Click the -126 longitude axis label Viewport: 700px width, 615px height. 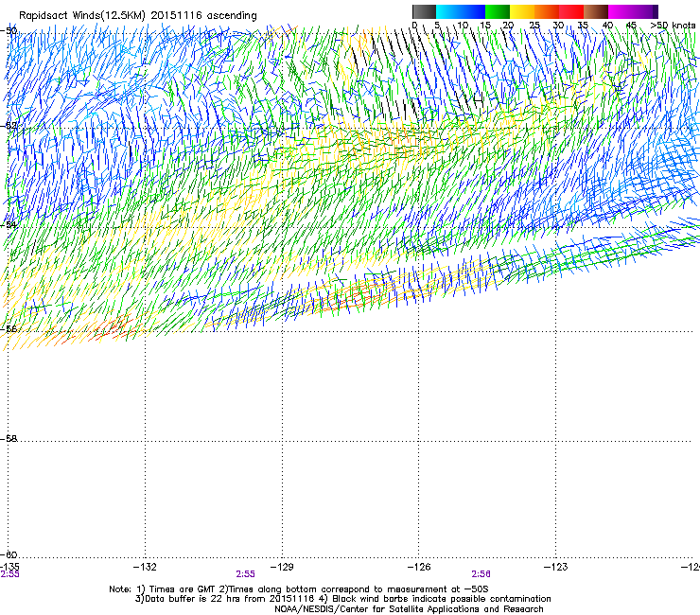coord(419,567)
